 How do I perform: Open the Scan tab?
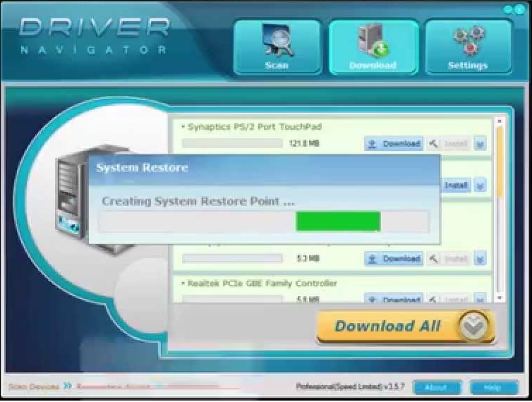pos(277,47)
